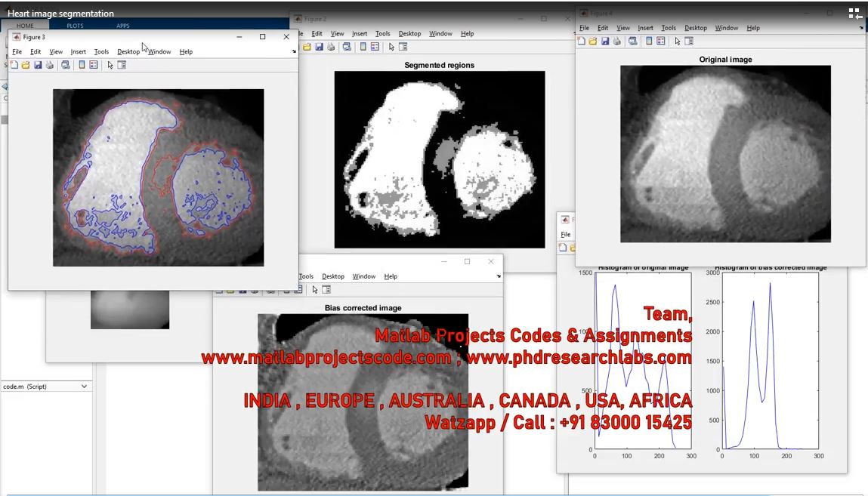868x496 pixels.
Task: Expand the code.m (Script) dropdown
Action: 84,387
